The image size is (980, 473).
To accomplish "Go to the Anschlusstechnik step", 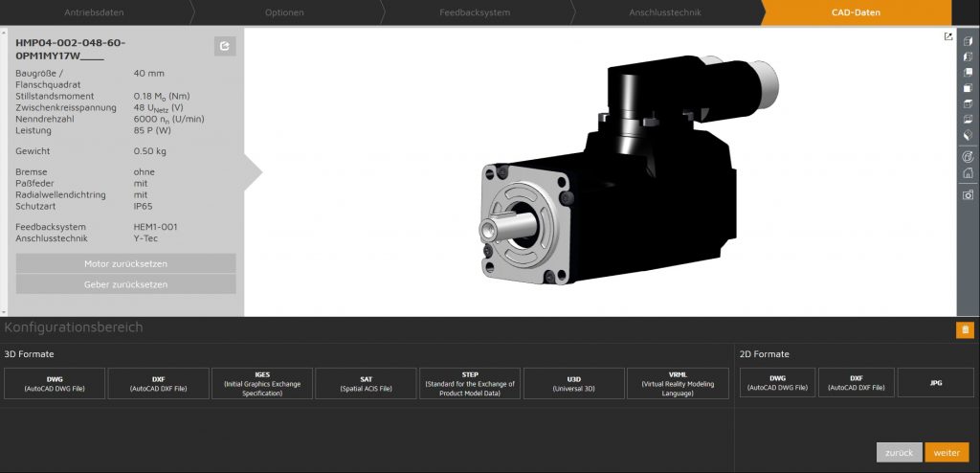I will 665,12.
